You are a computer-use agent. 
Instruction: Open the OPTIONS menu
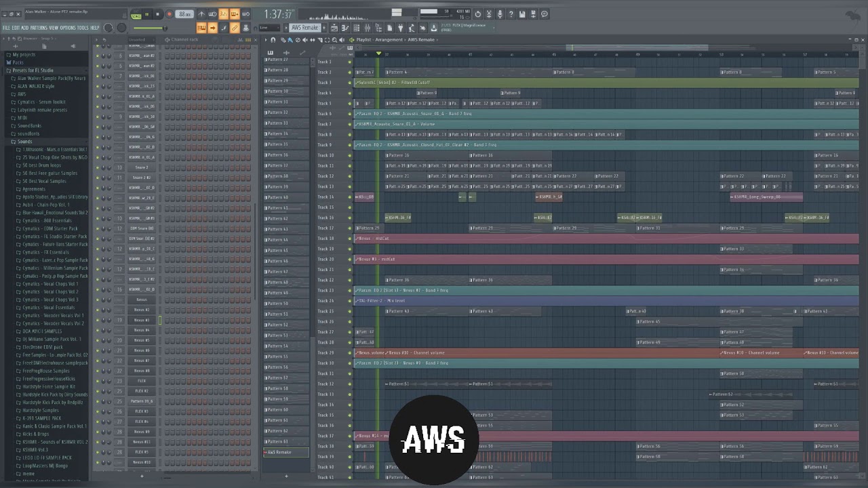pos(67,28)
